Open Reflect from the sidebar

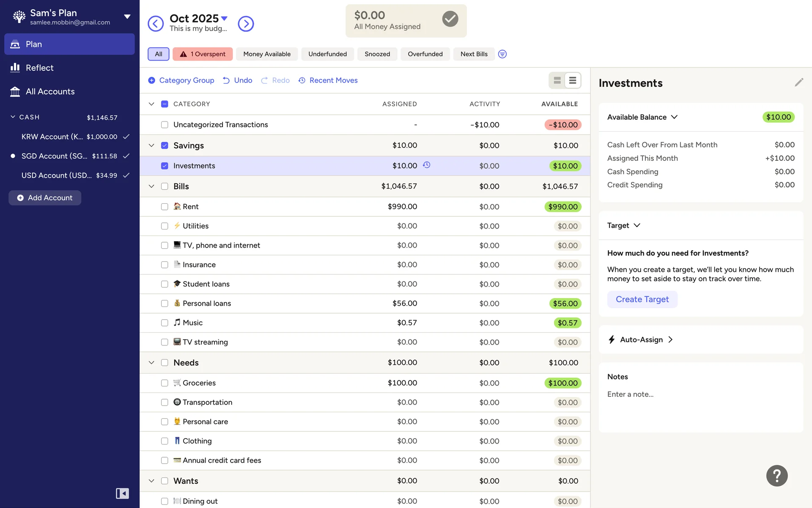coord(39,68)
